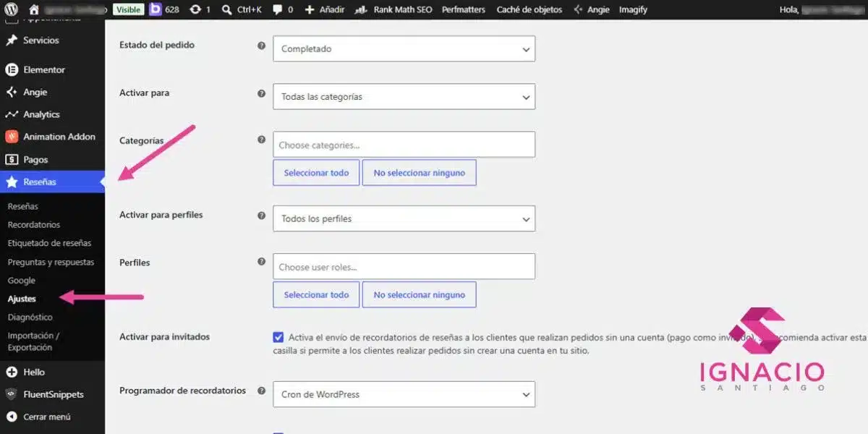
Task: Click the Analytics chart icon in sidebar
Action: coord(12,114)
